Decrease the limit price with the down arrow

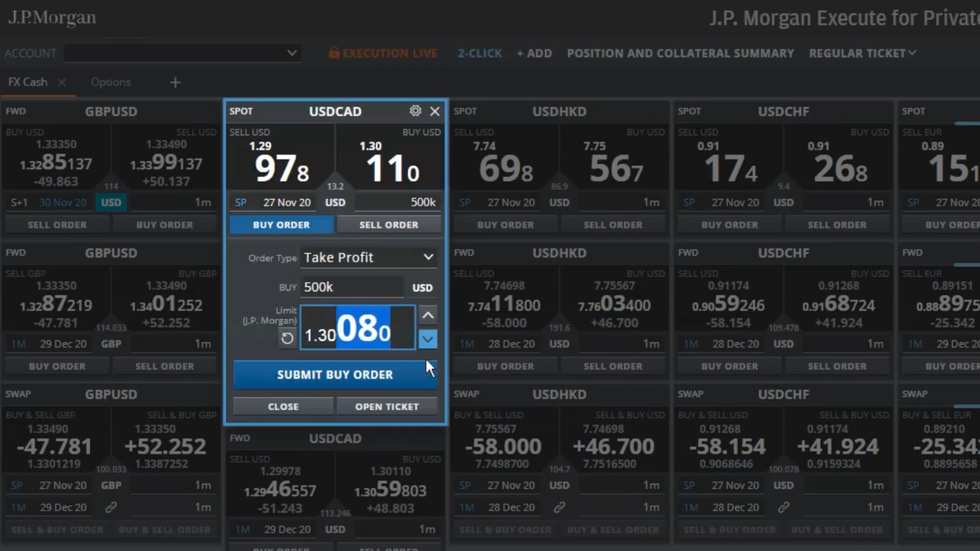click(x=428, y=339)
